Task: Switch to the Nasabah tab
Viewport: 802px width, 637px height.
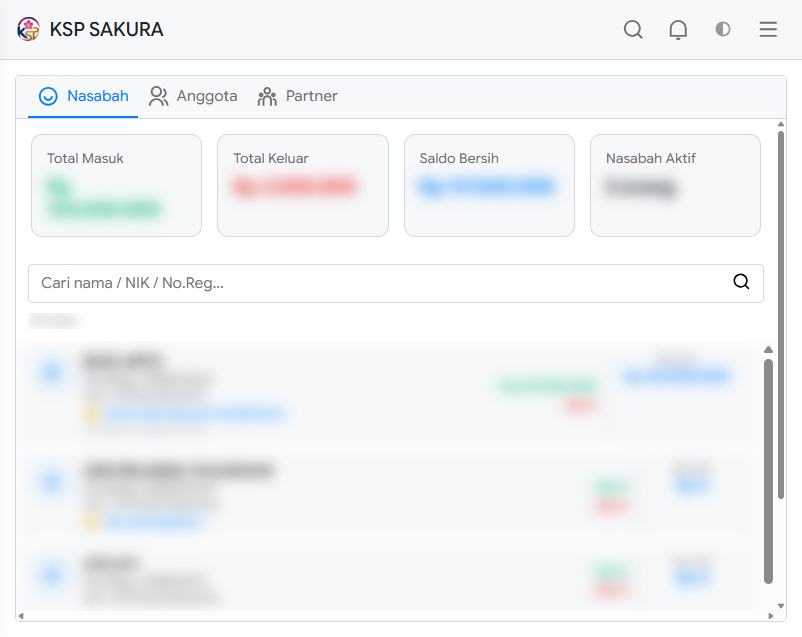Action: (83, 96)
